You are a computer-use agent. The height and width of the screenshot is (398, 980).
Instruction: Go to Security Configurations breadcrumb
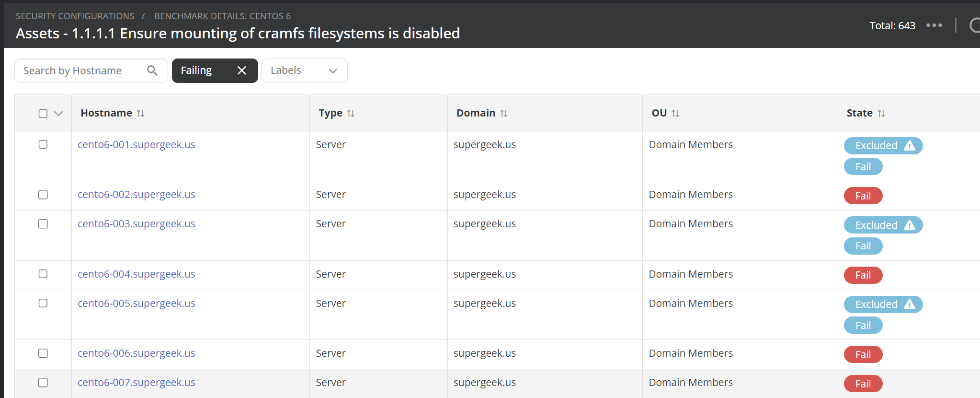75,16
